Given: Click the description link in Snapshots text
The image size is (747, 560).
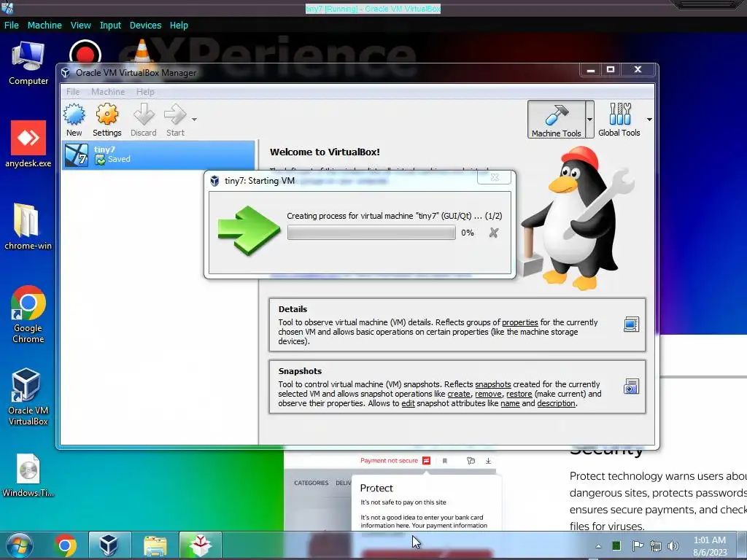Looking at the screenshot, I should tap(557, 403).
